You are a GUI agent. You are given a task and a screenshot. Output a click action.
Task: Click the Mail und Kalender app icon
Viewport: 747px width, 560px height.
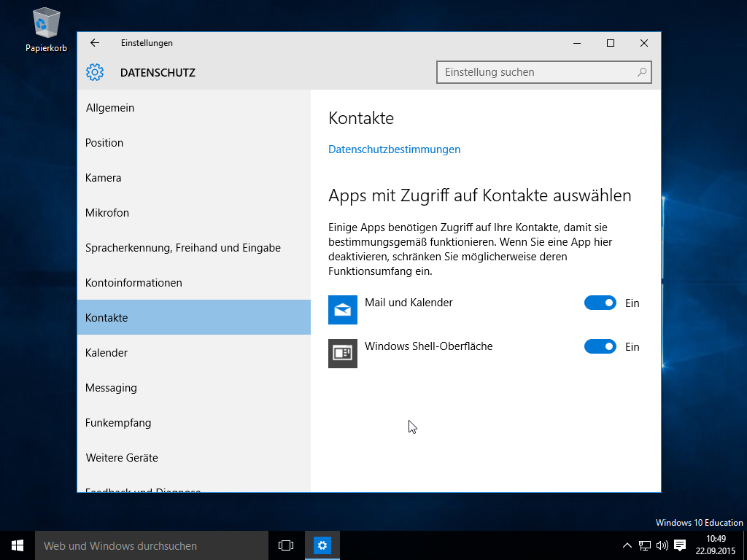pos(343,309)
